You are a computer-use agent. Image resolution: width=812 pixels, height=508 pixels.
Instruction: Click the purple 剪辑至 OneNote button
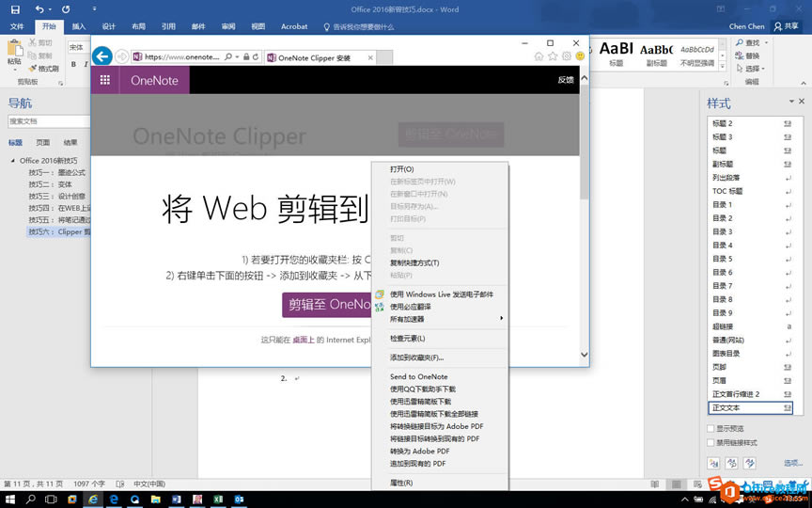(x=327, y=304)
